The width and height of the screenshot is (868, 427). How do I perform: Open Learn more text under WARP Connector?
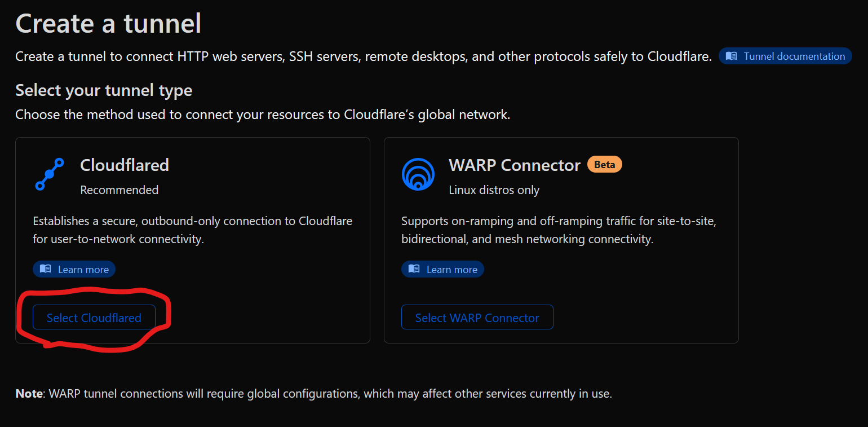[451, 270]
